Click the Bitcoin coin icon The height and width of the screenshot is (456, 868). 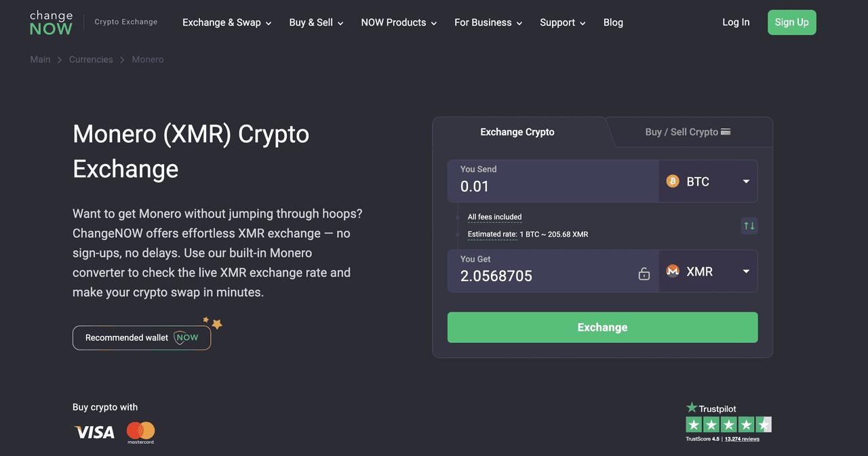pyautogui.click(x=673, y=182)
